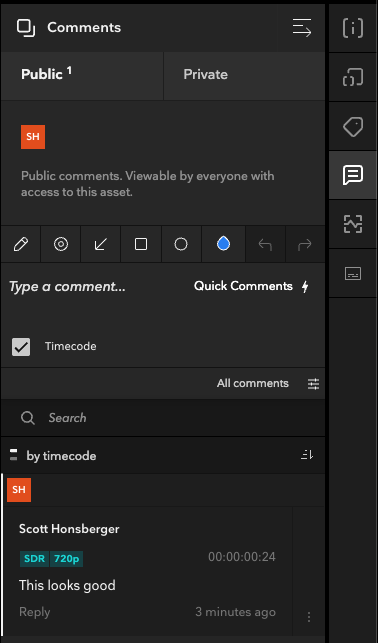Open the tags panel icon
Screen dimensions: 378x643
click(353, 126)
